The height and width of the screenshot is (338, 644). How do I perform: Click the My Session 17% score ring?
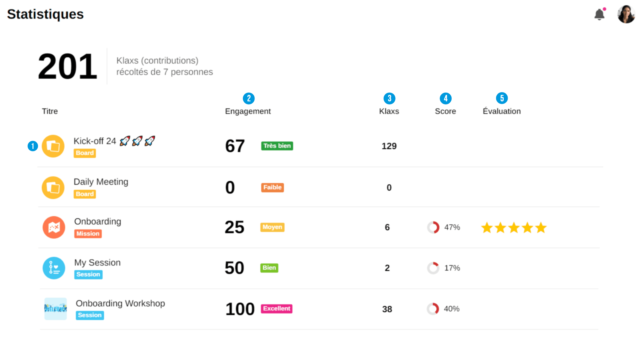pyautogui.click(x=433, y=268)
